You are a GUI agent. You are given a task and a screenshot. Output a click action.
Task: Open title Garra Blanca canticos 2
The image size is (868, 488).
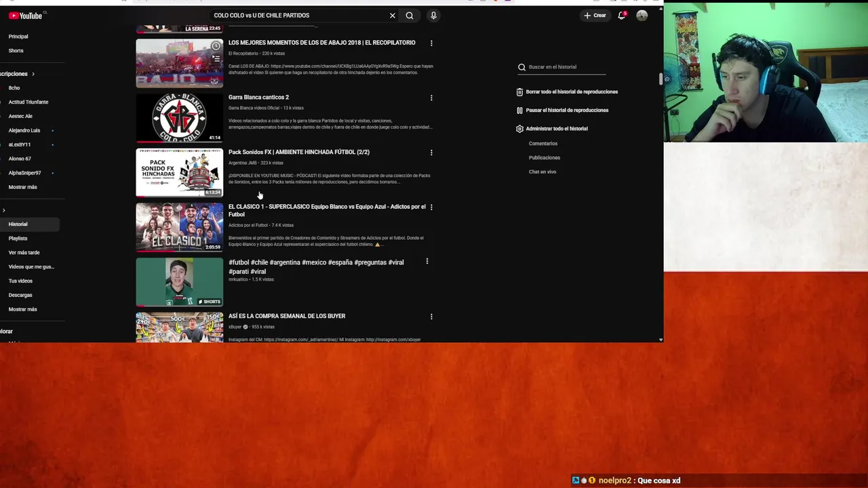pos(258,98)
